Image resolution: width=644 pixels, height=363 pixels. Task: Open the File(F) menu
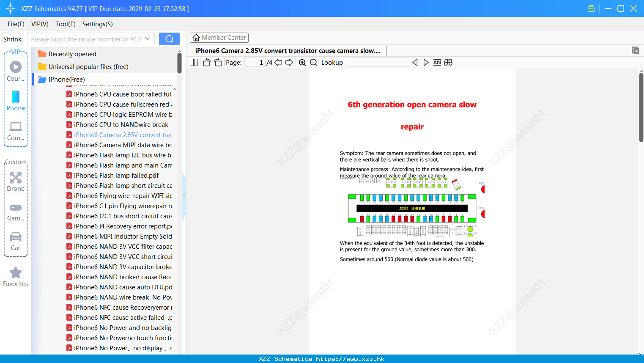[16, 24]
